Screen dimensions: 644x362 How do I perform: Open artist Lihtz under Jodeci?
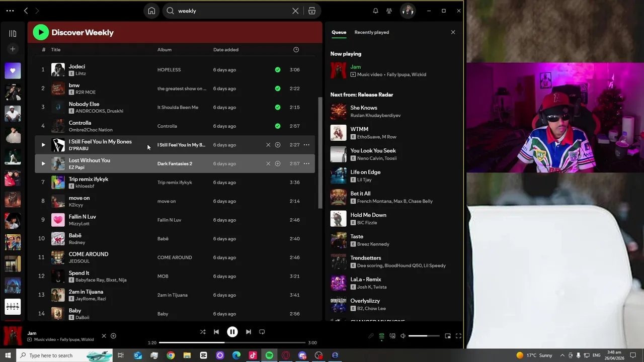(x=80, y=73)
